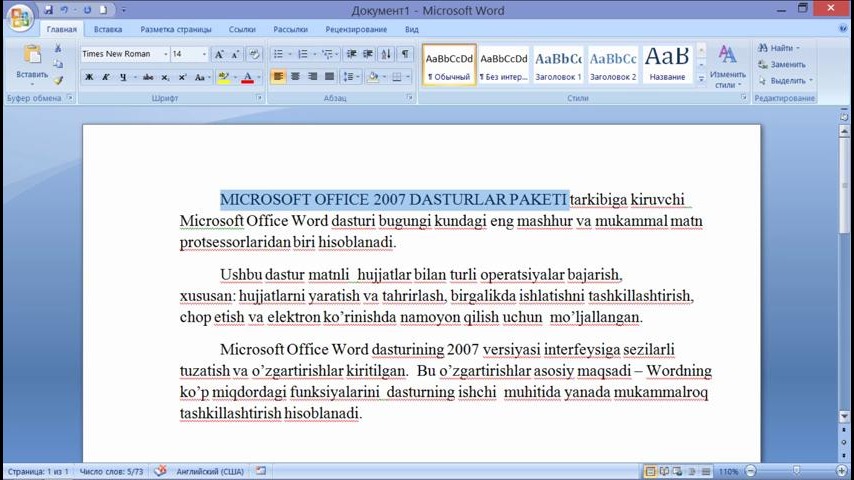Click the Format Painter brush icon
The image size is (854, 480).
coord(58,80)
